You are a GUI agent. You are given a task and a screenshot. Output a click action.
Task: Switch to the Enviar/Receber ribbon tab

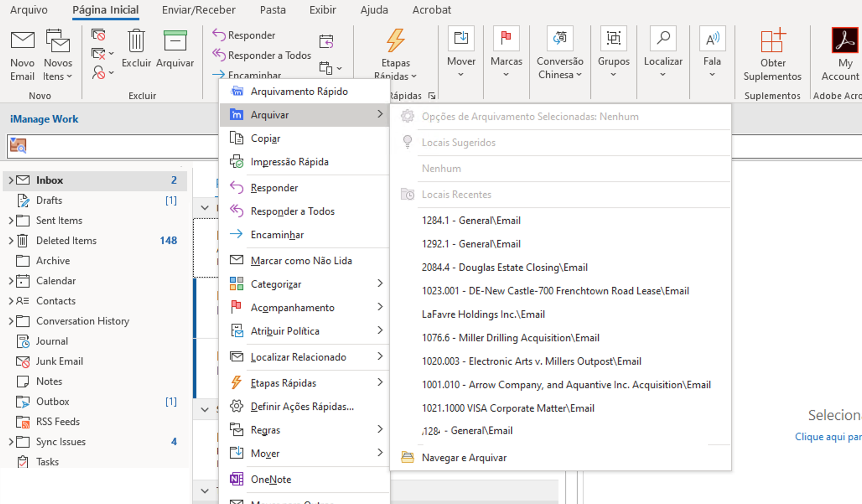(199, 10)
